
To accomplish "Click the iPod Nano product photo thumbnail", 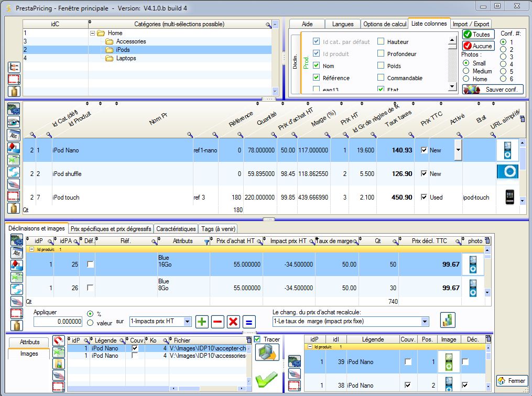I will pyautogui.click(x=507, y=150).
